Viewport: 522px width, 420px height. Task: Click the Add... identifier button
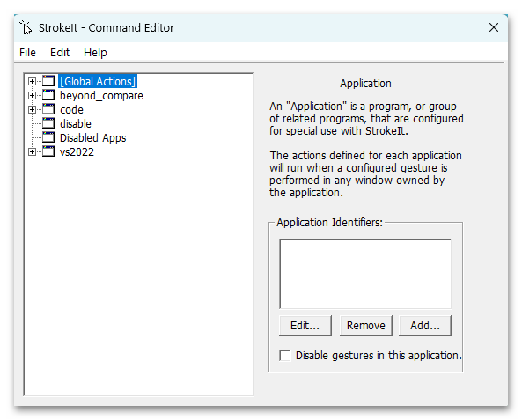click(x=425, y=326)
